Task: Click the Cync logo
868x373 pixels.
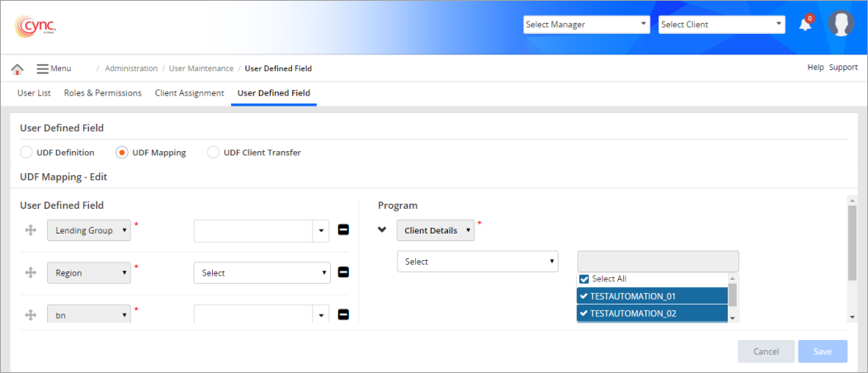Action: (x=35, y=26)
